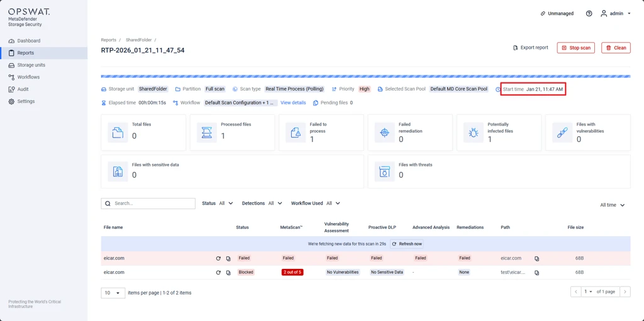Viewport: 644px width, 321px height.
Task: Click the Processed files card icon
Action: click(x=206, y=133)
